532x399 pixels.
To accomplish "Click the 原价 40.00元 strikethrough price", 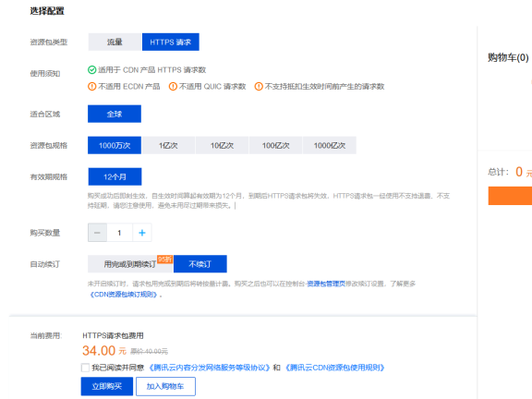I will [150, 352].
